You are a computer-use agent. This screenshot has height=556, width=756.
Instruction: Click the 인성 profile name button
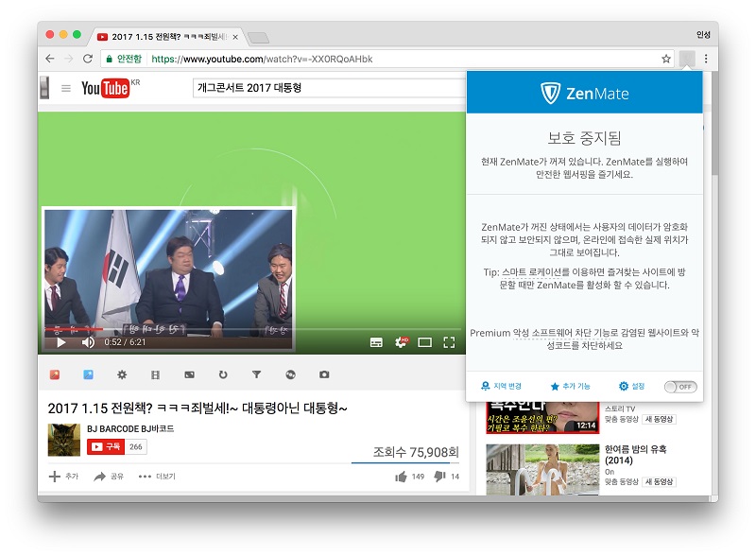point(703,35)
